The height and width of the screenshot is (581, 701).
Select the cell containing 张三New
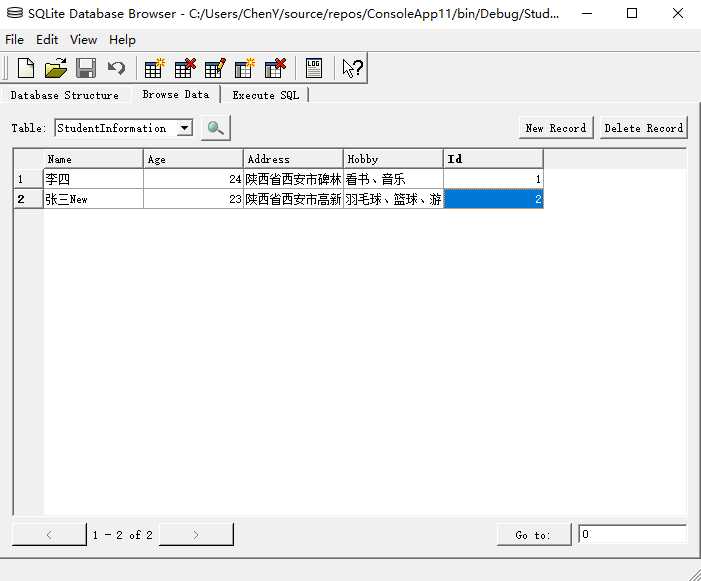(93, 199)
